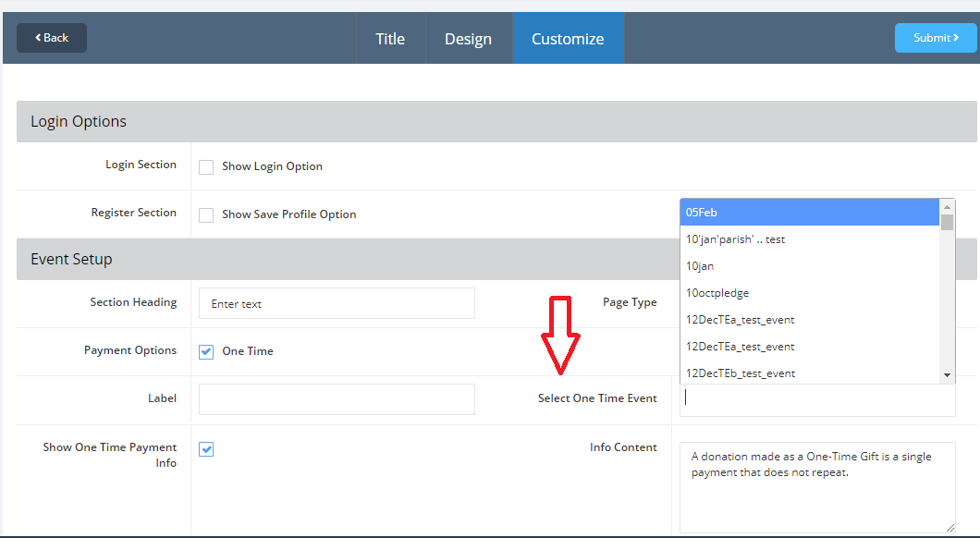Choose the 12DecTEb_test_event option

coord(809,373)
